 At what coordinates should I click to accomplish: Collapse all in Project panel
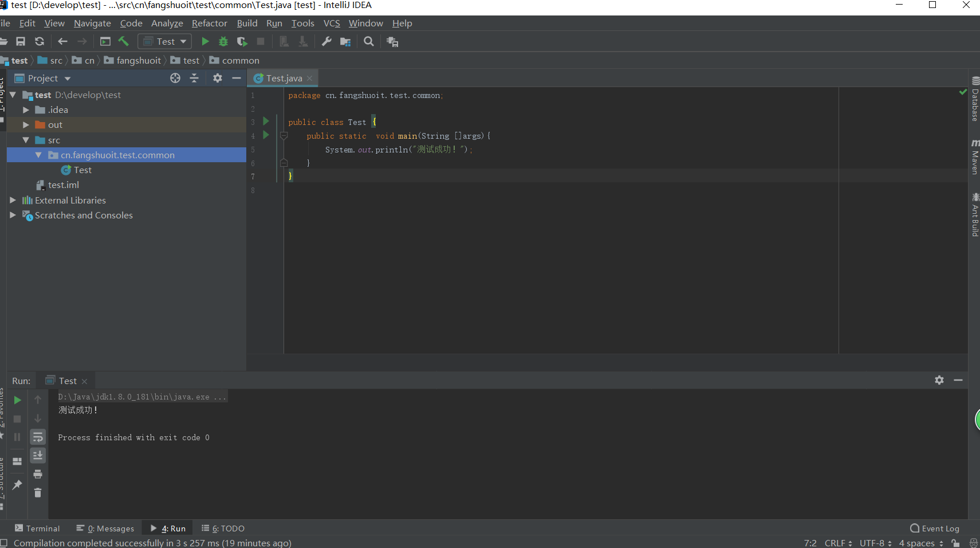coord(194,78)
